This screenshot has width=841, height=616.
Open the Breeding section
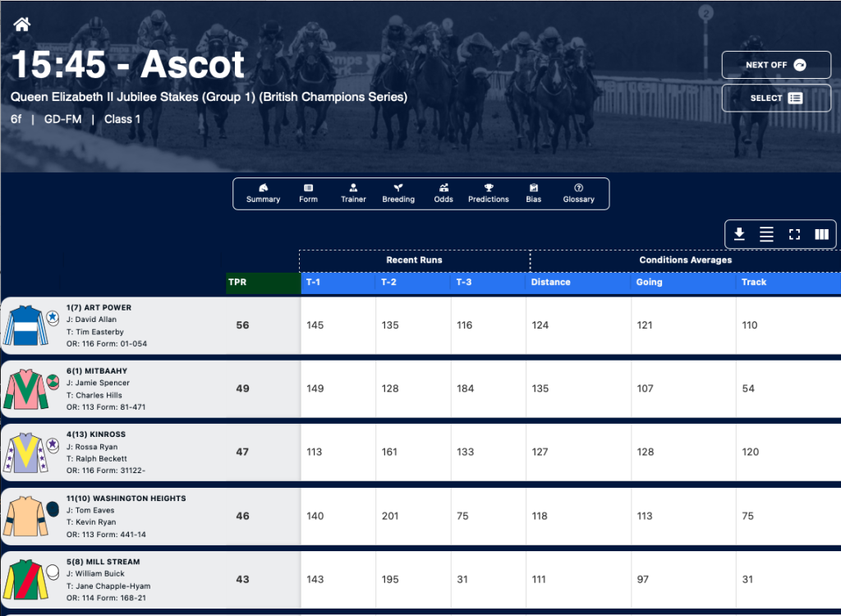click(398, 194)
